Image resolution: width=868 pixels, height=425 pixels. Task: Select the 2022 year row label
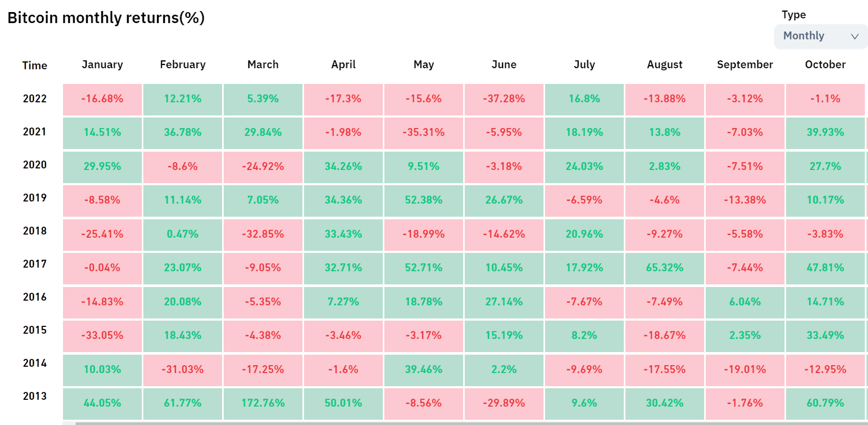tap(35, 99)
